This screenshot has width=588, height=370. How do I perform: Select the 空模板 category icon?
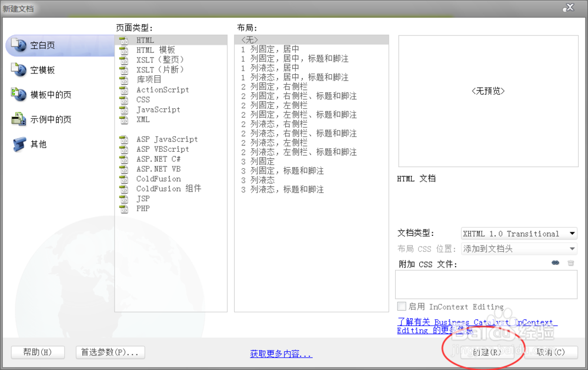point(18,69)
